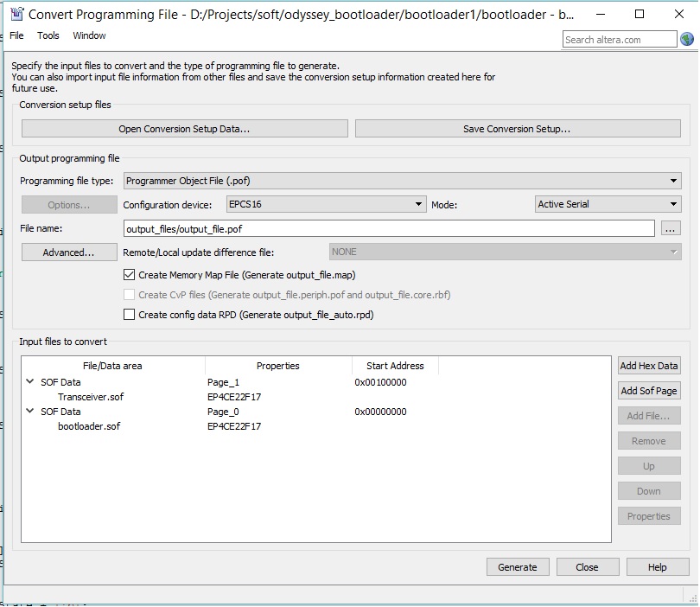The height and width of the screenshot is (607, 700).
Task: Click the Start Address column header
Action: click(x=395, y=366)
